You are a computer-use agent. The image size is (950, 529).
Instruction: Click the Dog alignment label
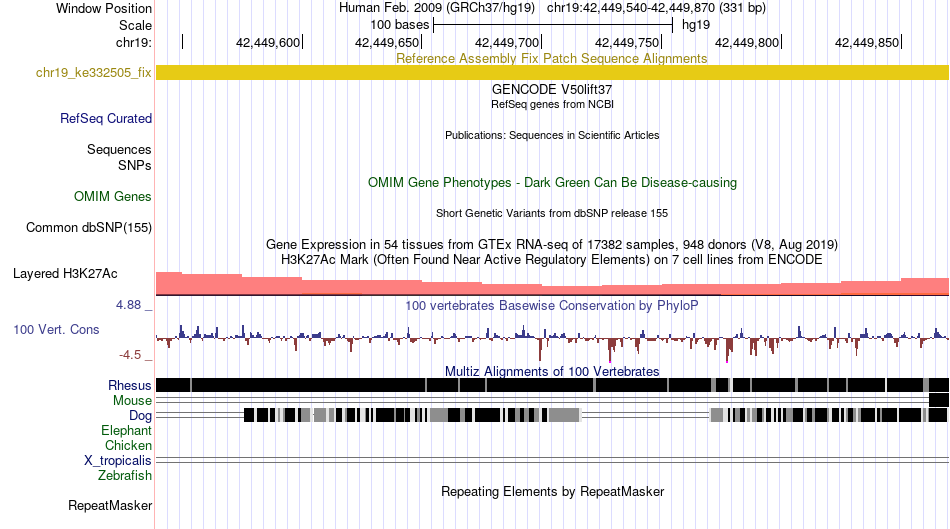[x=140, y=415]
